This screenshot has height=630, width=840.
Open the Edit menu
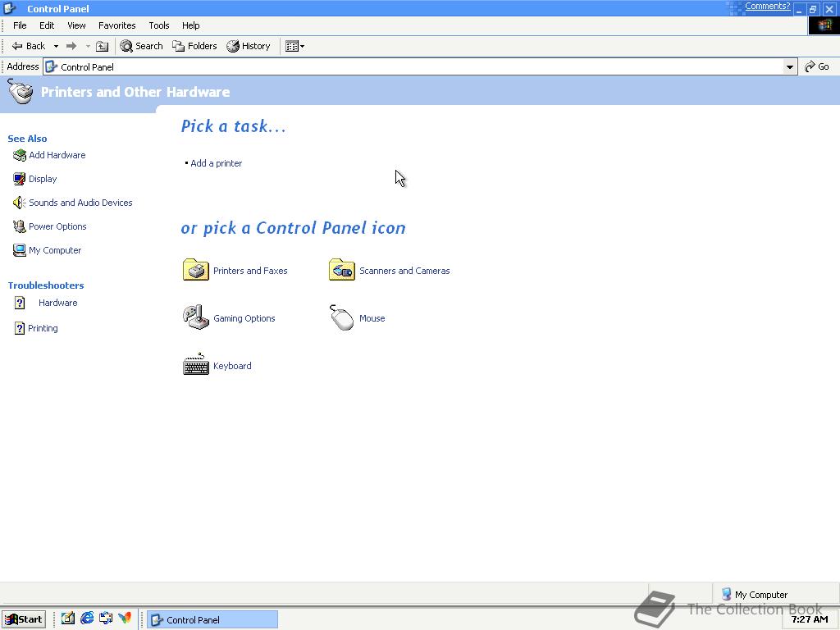click(x=47, y=25)
